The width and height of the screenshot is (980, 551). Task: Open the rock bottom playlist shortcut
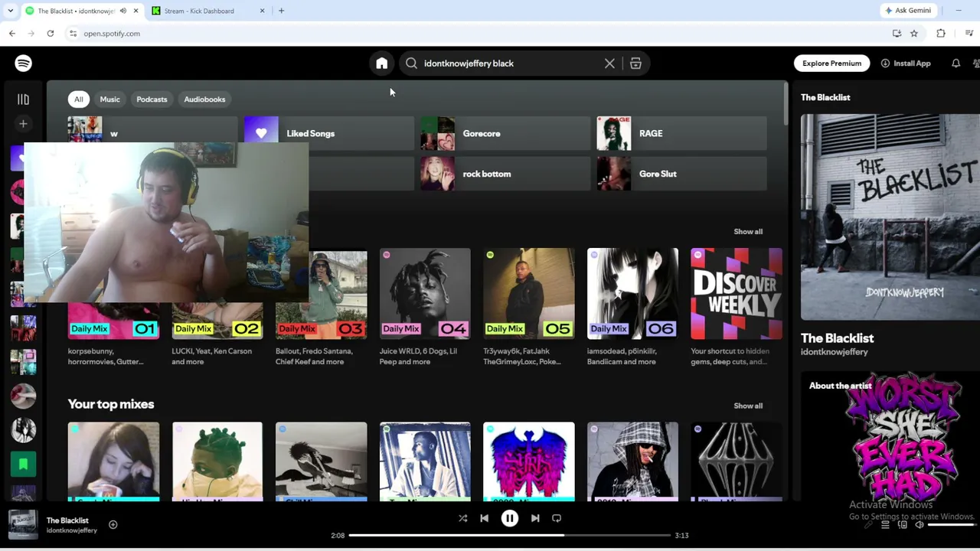(505, 174)
